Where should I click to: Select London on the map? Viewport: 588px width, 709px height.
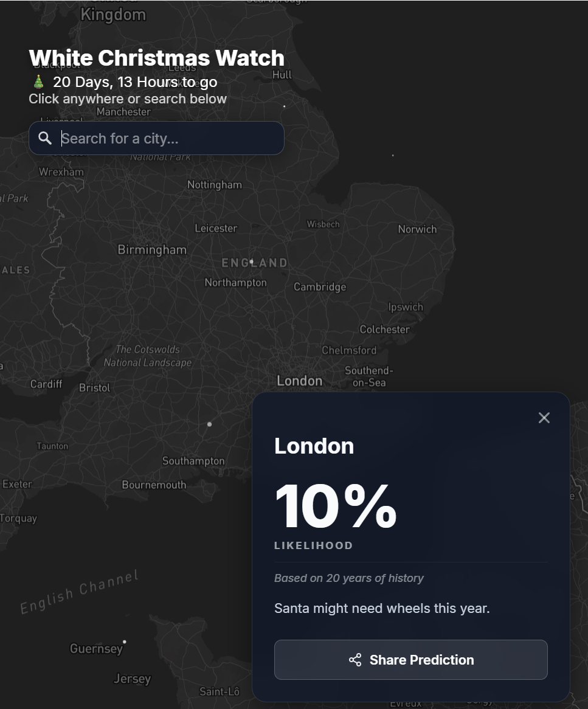pos(299,380)
